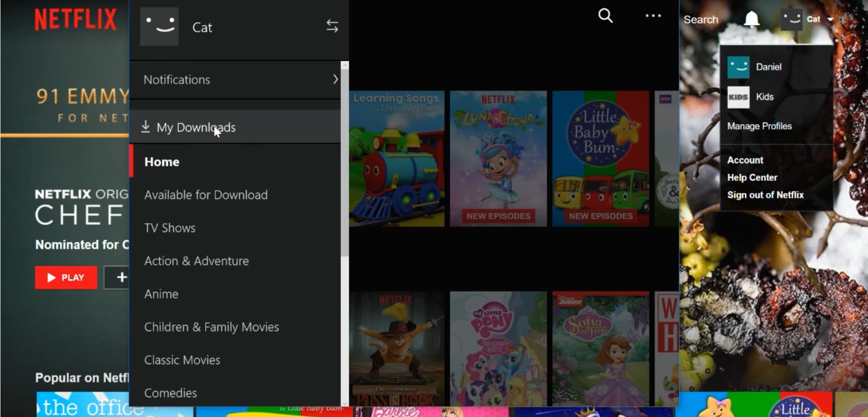The height and width of the screenshot is (417, 868).
Task: Click the switch profile arrows icon
Action: [x=332, y=26]
